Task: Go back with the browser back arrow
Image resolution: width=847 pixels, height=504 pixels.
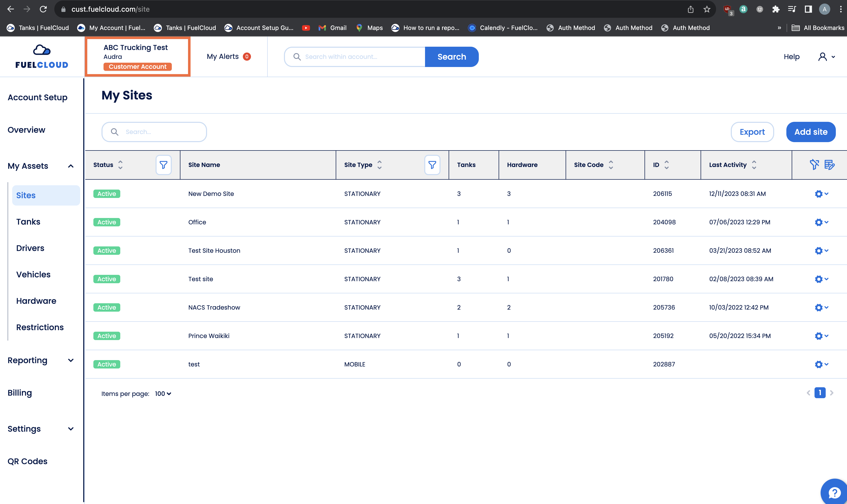Action: tap(10, 9)
